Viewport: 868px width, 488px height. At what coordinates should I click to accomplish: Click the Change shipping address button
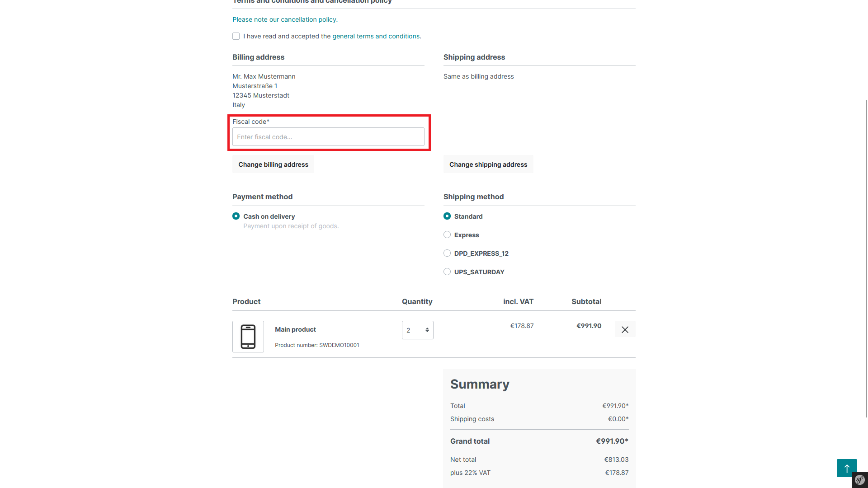coord(488,164)
